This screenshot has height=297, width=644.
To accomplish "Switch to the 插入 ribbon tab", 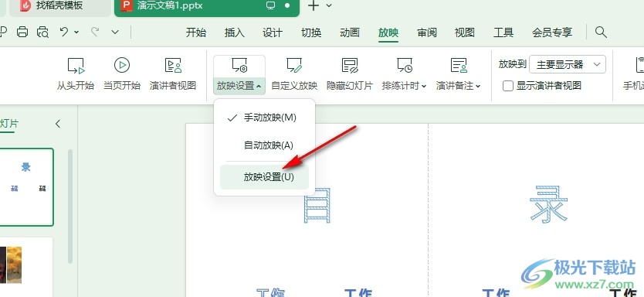I will (x=235, y=32).
